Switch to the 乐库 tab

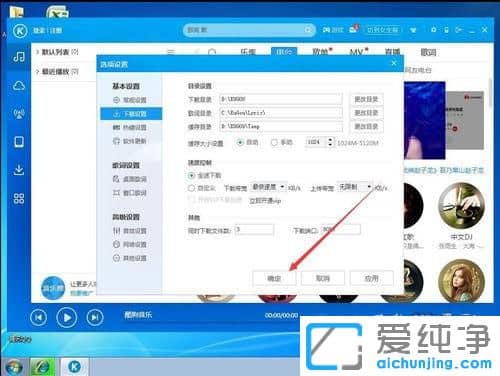[248, 52]
